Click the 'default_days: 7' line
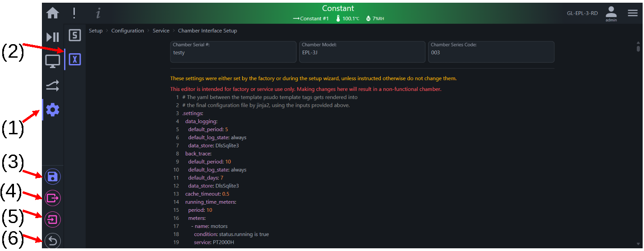 click(x=206, y=178)
